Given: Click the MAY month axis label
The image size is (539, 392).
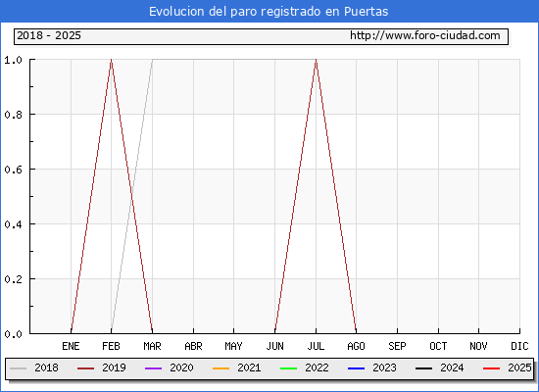Looking at the screenshot, I should click(x=234, y=346).
